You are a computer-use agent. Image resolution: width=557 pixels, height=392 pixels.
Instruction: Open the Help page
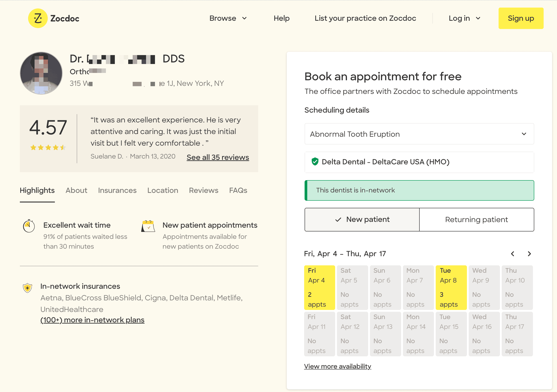(281, 18)
